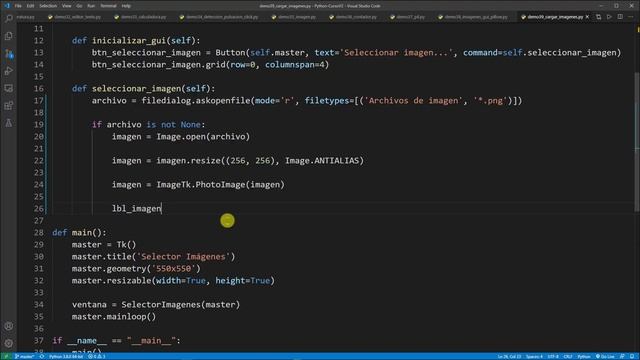Open the Accounts menu icon
Viewport: 640px width, 360px height.
click(x=9, y=326)
